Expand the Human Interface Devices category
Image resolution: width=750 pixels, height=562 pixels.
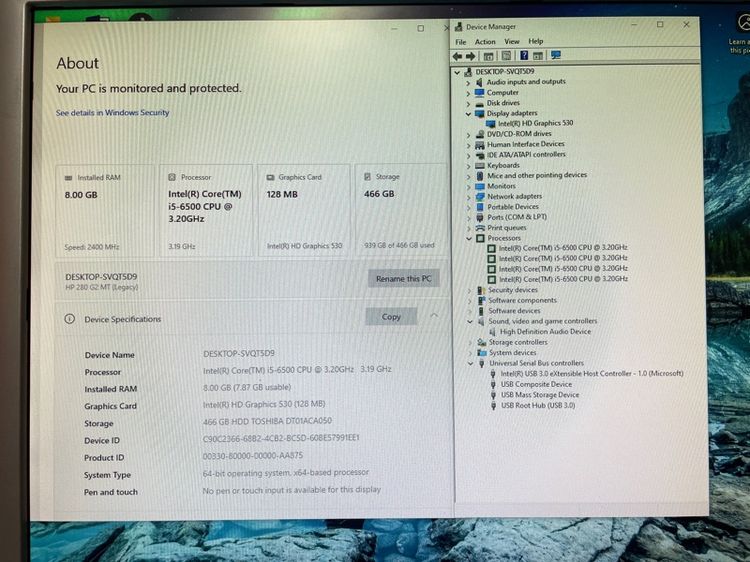pos(469,145)
